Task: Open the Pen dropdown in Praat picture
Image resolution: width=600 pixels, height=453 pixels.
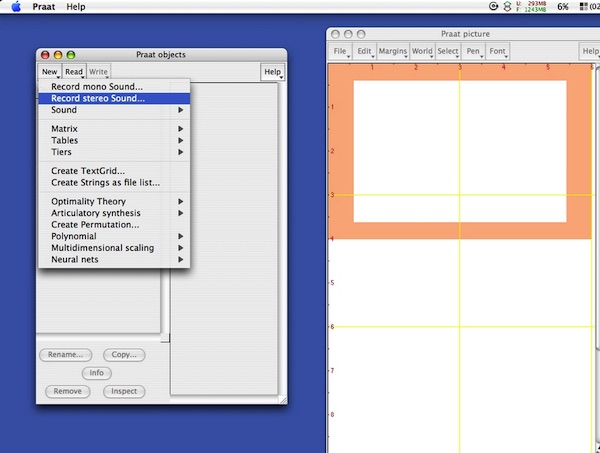Action: click(x=473, y=50)
